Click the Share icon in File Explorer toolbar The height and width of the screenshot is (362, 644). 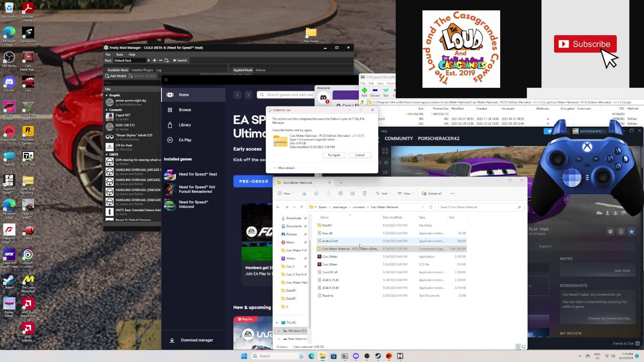[x=352, y=194]
